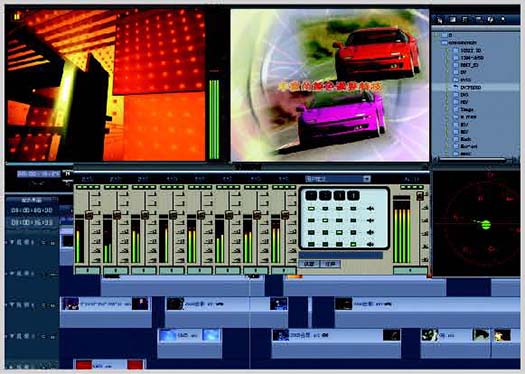The image size is (525, 374).
Task: Click the second icon in the bin toolbar
Action: tap(452, 20)
